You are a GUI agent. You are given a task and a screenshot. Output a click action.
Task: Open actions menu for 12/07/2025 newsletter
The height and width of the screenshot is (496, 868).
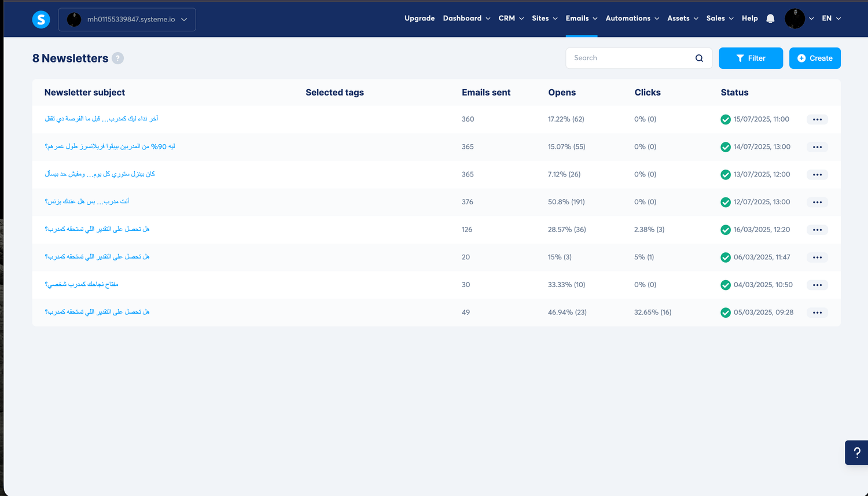pos(817,202)
